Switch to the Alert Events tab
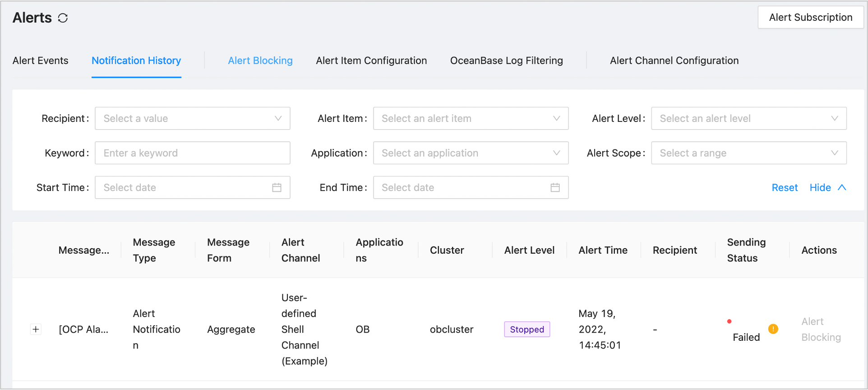 pos(41,61)
